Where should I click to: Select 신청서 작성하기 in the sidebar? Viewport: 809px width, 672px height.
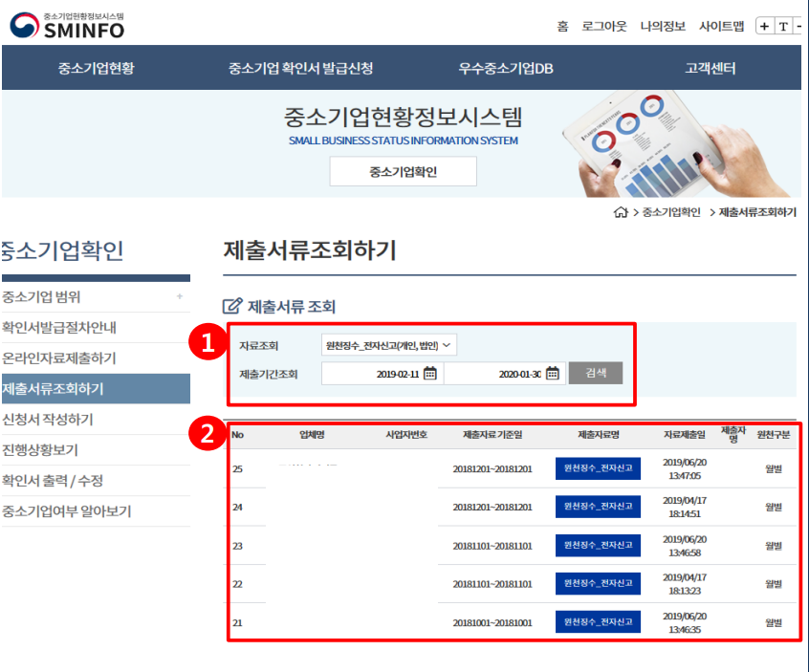[x=46, y=418]
